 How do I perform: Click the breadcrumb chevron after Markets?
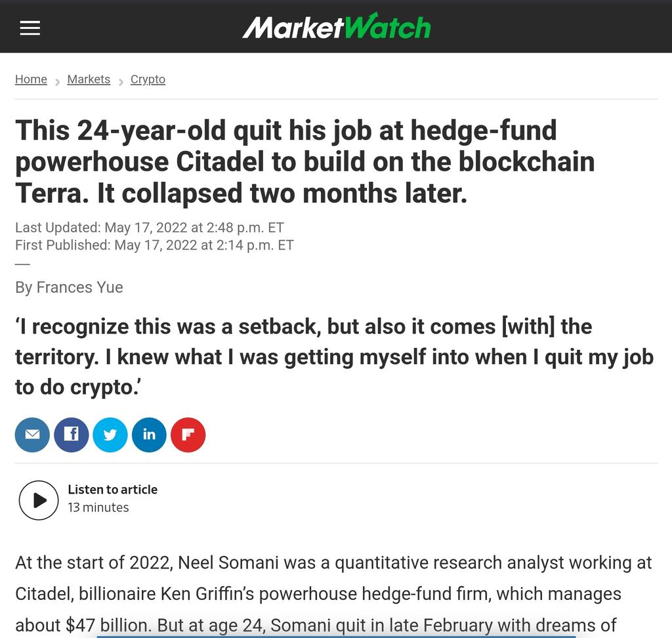(x=121, y=82)
